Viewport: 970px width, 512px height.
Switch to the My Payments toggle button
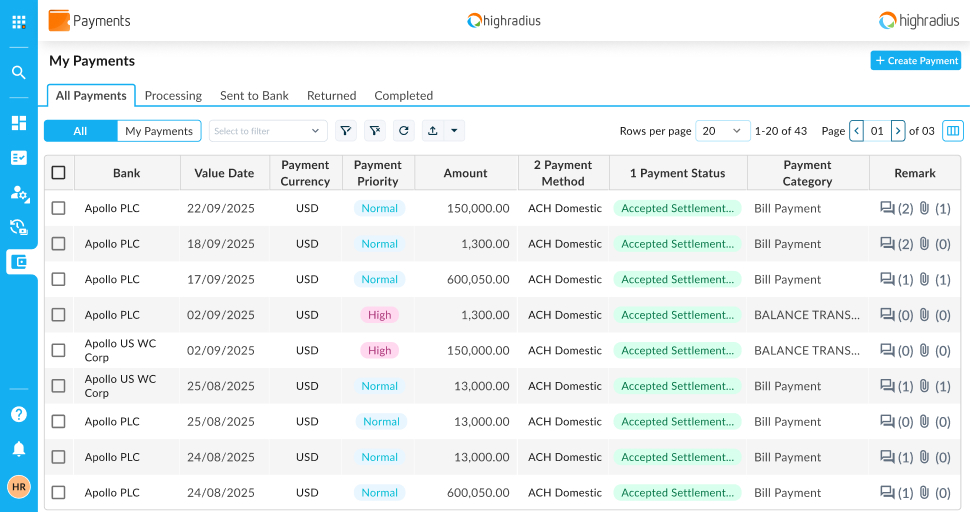[159, 131]
